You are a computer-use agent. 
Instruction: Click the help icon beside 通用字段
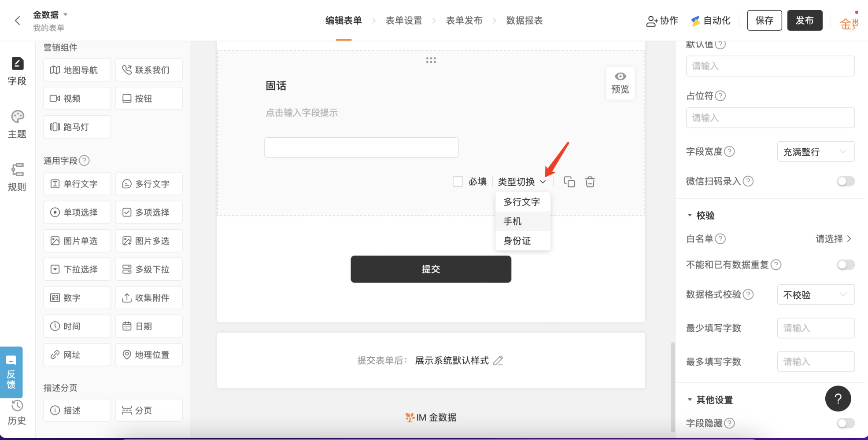[85, 161]
